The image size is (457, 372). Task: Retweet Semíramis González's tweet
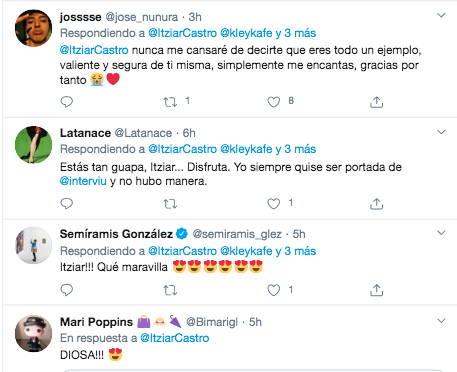170,290
